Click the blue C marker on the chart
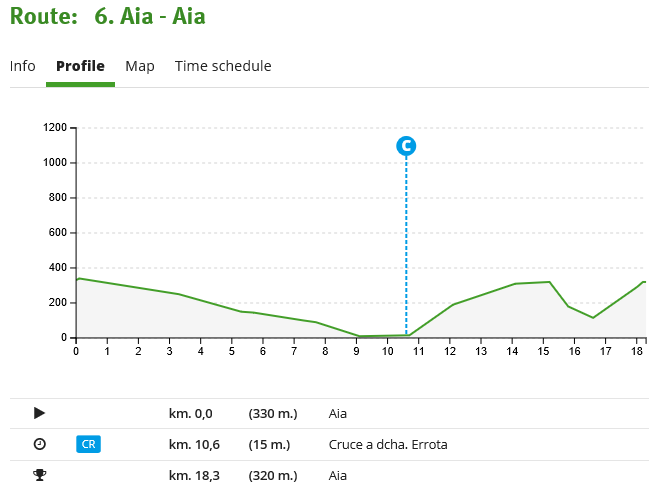Screen dimensions: 649x495 coord(406,146)
